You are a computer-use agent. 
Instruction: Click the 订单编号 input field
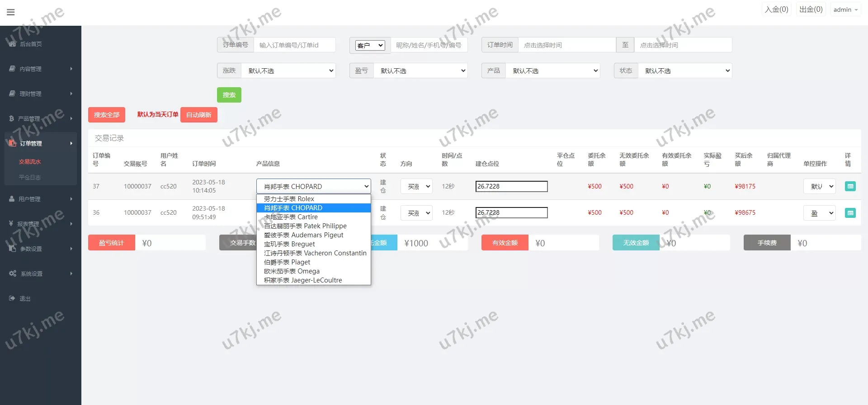coord(294,45)
